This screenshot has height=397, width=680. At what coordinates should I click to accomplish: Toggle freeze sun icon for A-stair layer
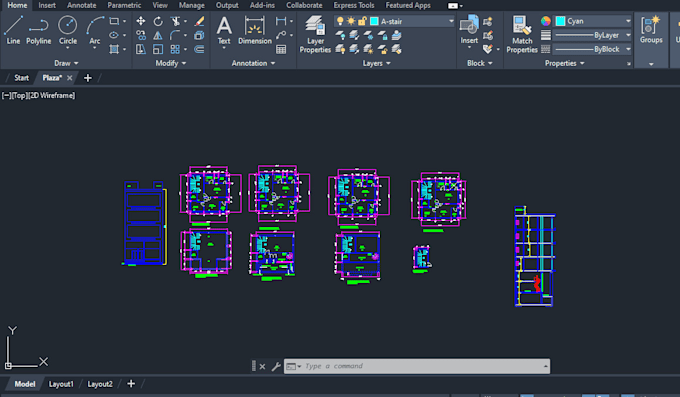coord(351,21)
